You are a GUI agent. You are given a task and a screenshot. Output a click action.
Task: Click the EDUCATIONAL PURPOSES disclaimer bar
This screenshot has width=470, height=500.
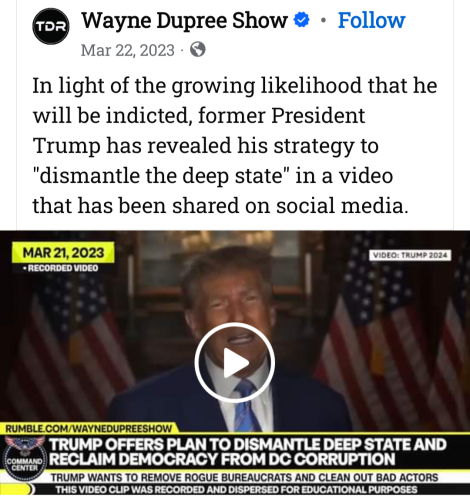(236, 489)
